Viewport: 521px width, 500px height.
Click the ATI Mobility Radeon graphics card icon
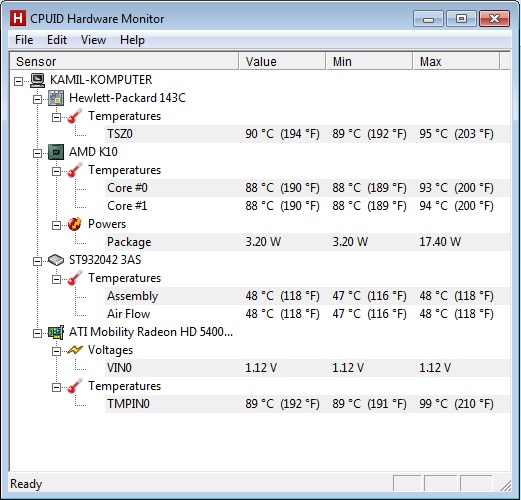(56, 332)
